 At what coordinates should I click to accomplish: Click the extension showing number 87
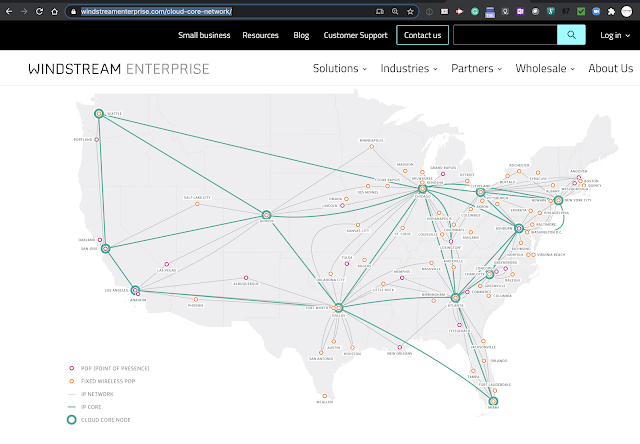(x=566, y=11)
